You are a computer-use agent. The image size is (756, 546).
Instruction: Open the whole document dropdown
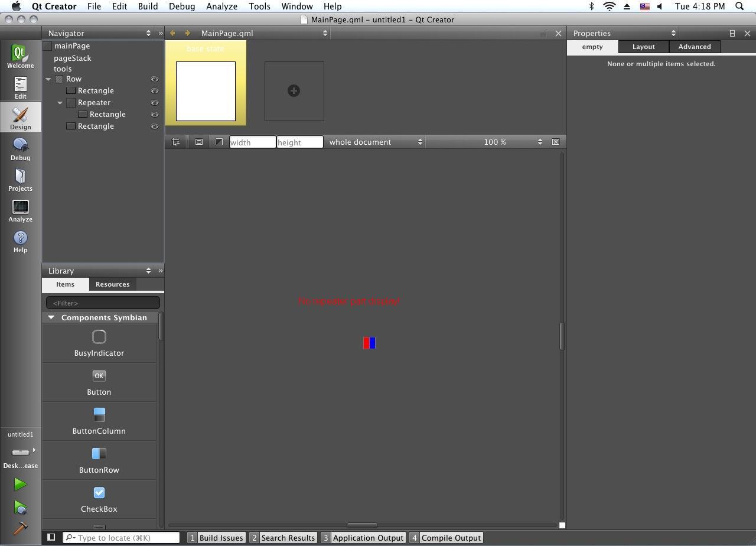[375, 142]
